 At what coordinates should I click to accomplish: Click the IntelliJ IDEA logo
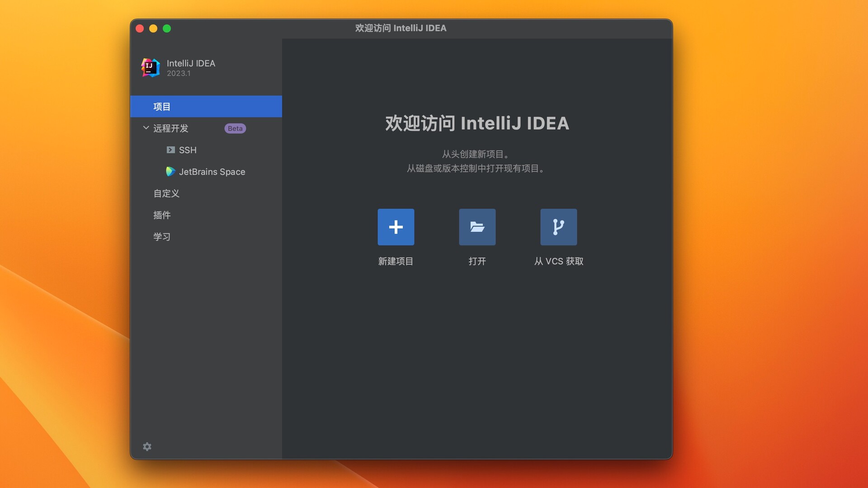(150, 67)
